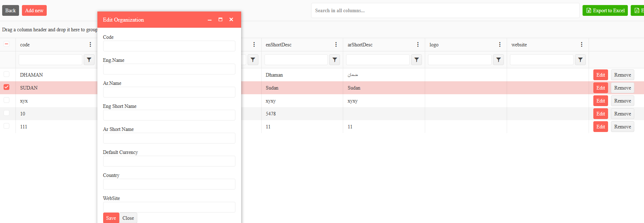
Task: Focus the Search in all columns box
Action: tap(445, 10)
